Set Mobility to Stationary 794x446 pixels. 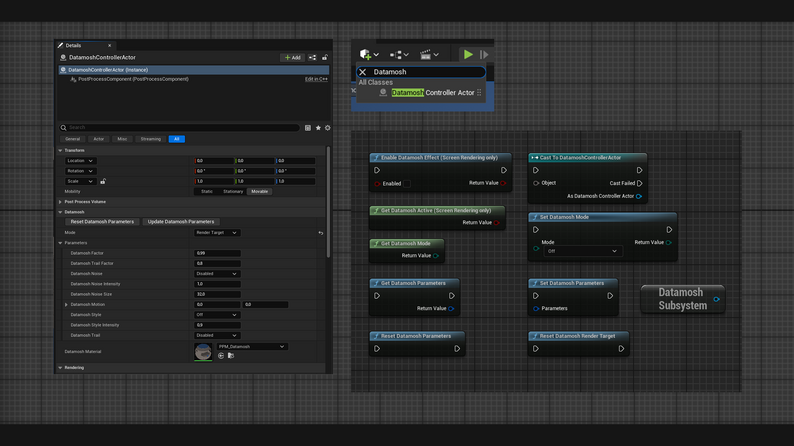[x=233, y=191]
